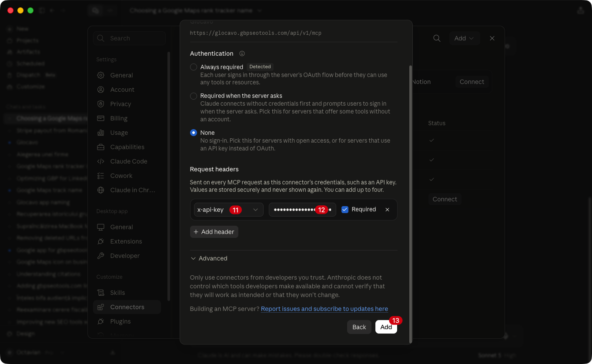The width and height of the screenshot is (592, 364).
Task: Click the dialog's vertical scrollbar
Action: click(x=410, y=204)
